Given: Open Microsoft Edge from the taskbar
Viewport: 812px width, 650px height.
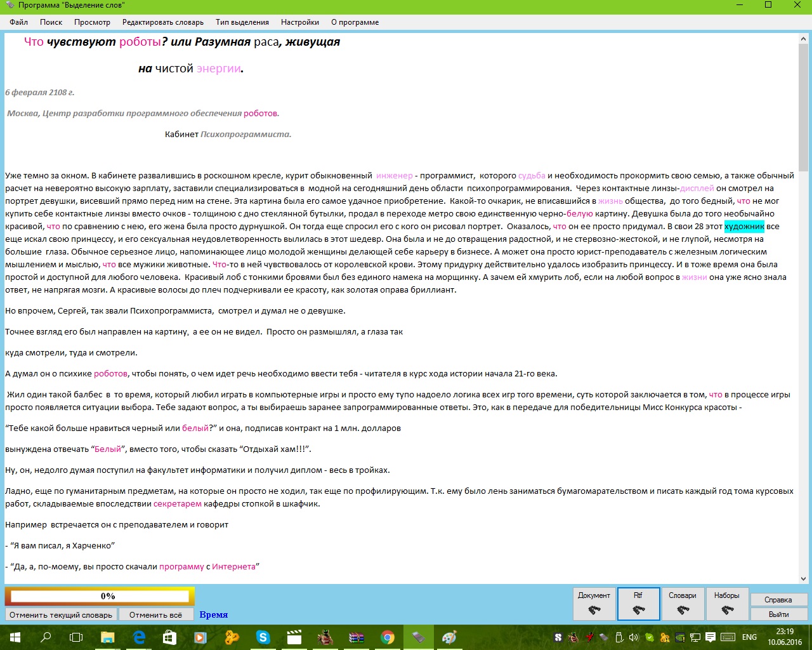Looking at the screenshot, I should click(139, 637).
